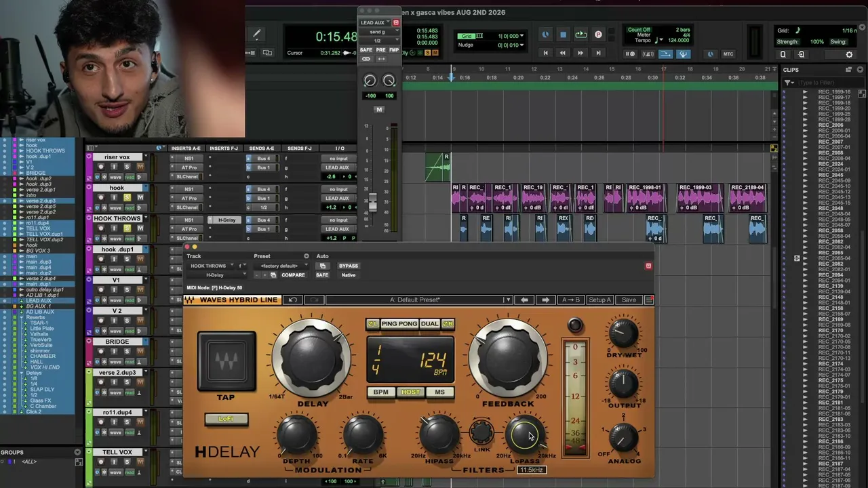Click the MTC generate button
868x488 pixels.
point(728,54)
